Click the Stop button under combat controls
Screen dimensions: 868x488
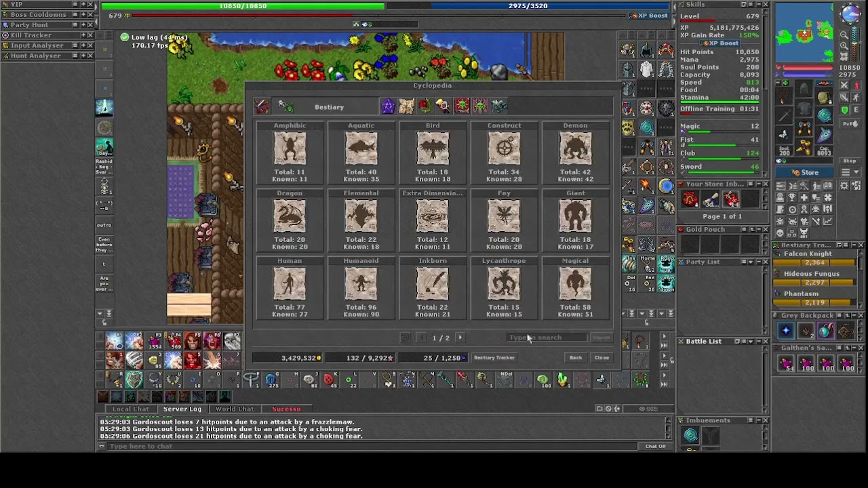850,161
